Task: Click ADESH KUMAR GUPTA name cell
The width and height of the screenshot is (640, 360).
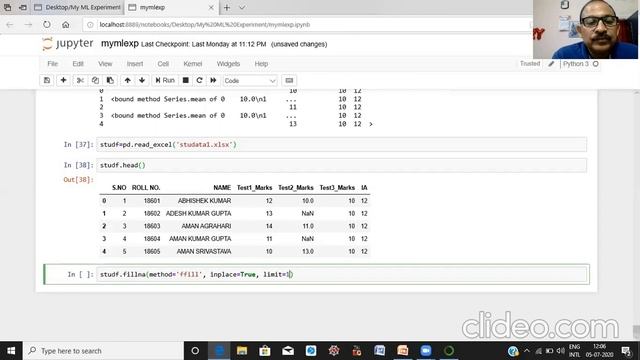Action: [198, 213]
